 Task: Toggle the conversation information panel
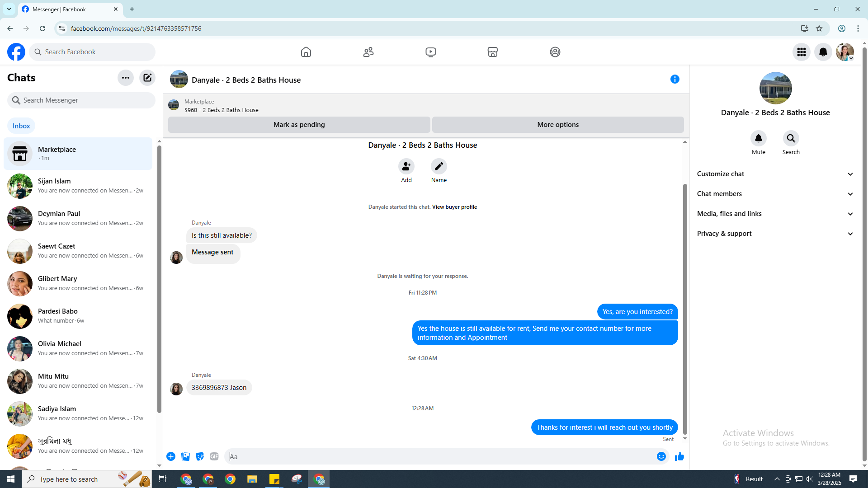pyautogui.click(x=675, y=80)
